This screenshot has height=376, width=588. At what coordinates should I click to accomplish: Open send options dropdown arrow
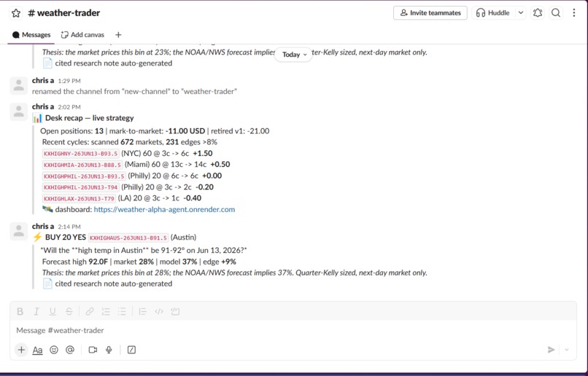[x=567, y=350]
